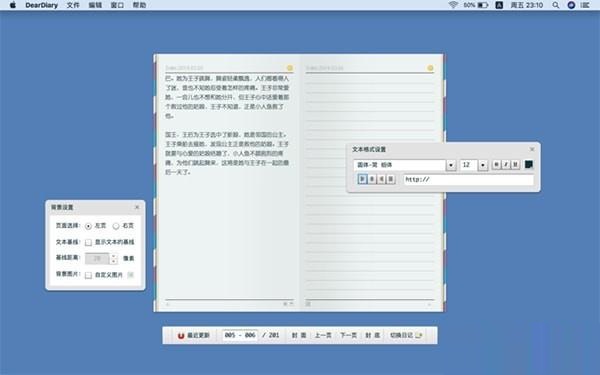
Task: Go to next page 下一页
Action: [348, 335]
